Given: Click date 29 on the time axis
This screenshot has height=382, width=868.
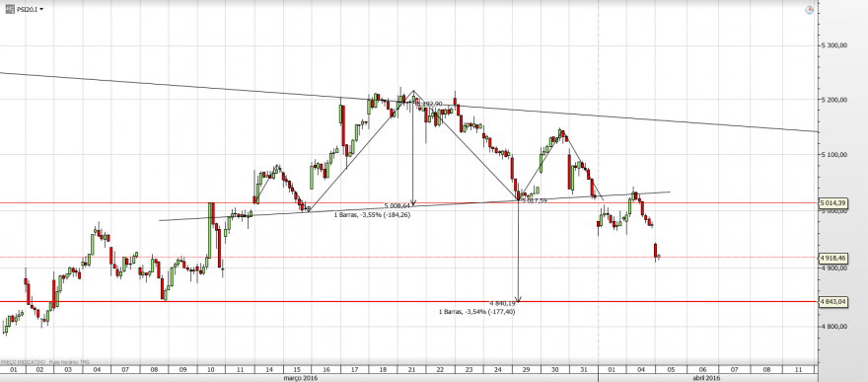Looking at the screenshot, I should coord(526,369).
